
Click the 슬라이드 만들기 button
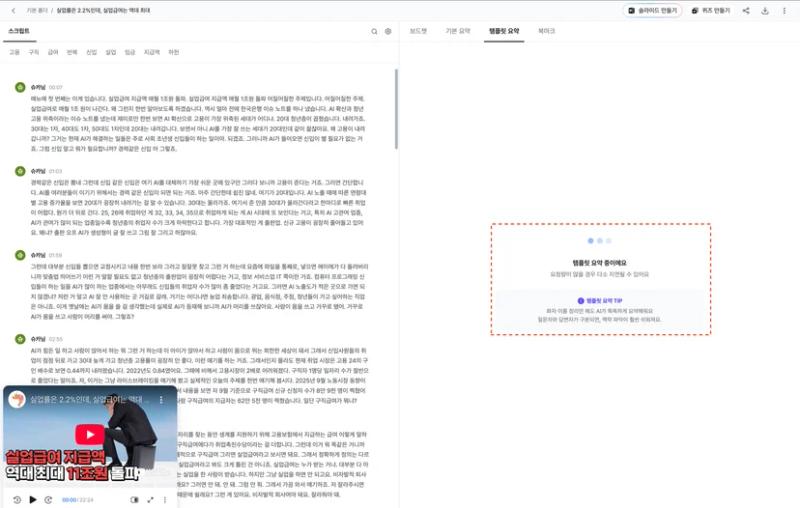(653, 10)
